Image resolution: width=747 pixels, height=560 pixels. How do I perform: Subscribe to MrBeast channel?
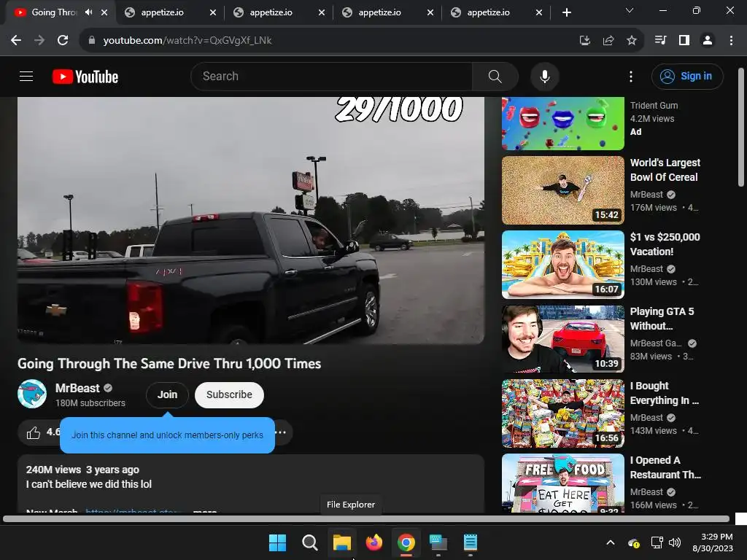(x=229, y=394)
